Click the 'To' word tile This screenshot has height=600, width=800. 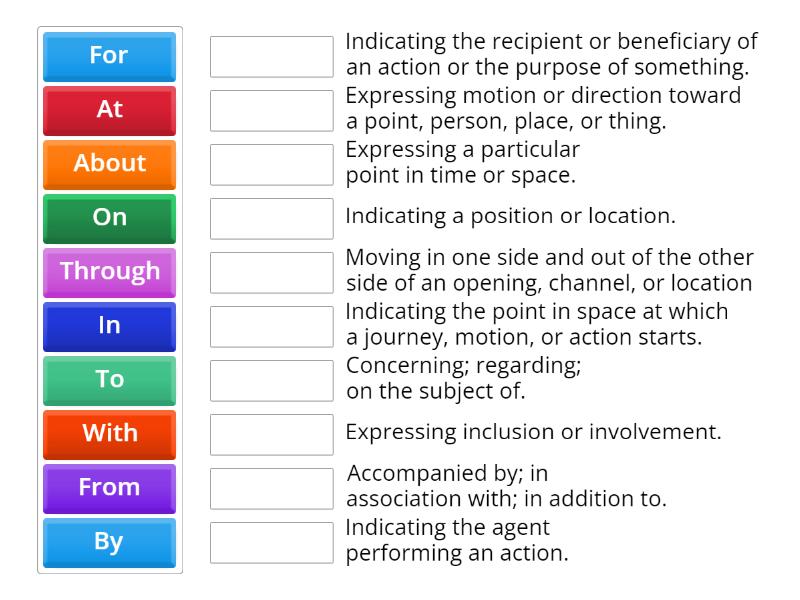107,380
